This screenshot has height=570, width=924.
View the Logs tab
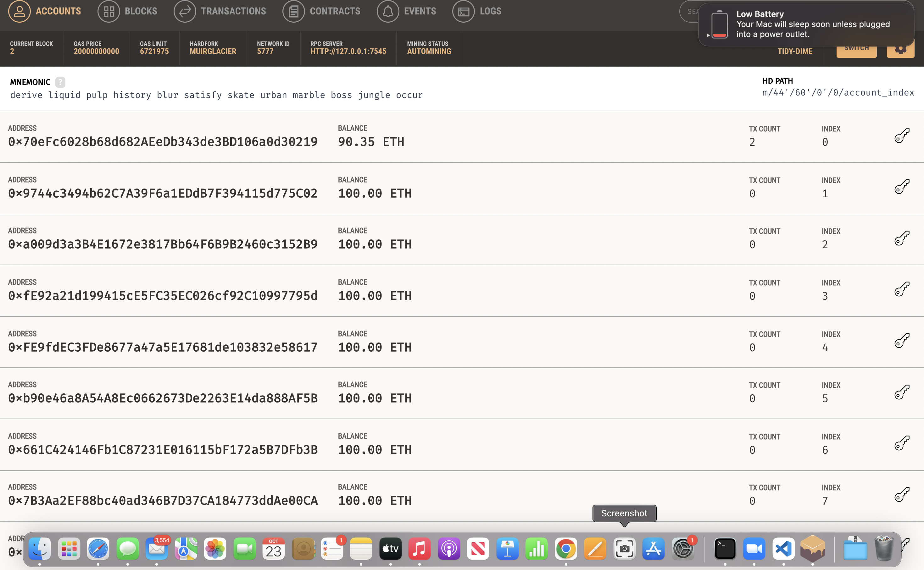click(477, 11)
